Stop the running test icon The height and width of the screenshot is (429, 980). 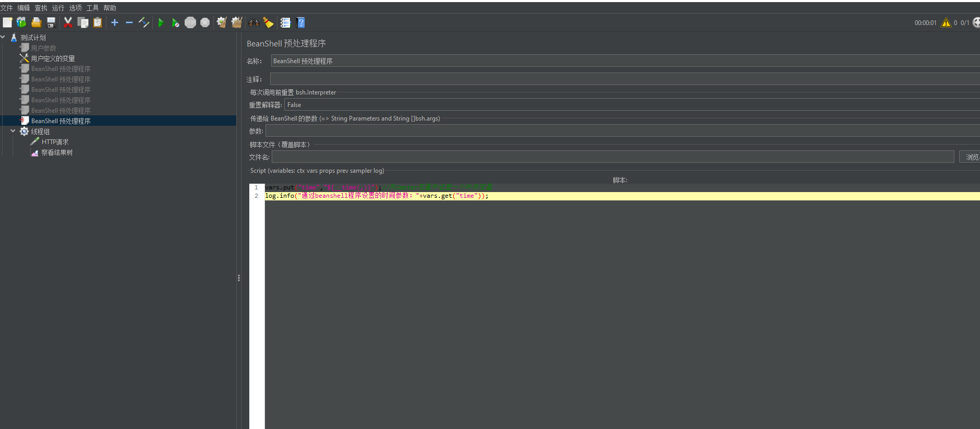(190, 22)
